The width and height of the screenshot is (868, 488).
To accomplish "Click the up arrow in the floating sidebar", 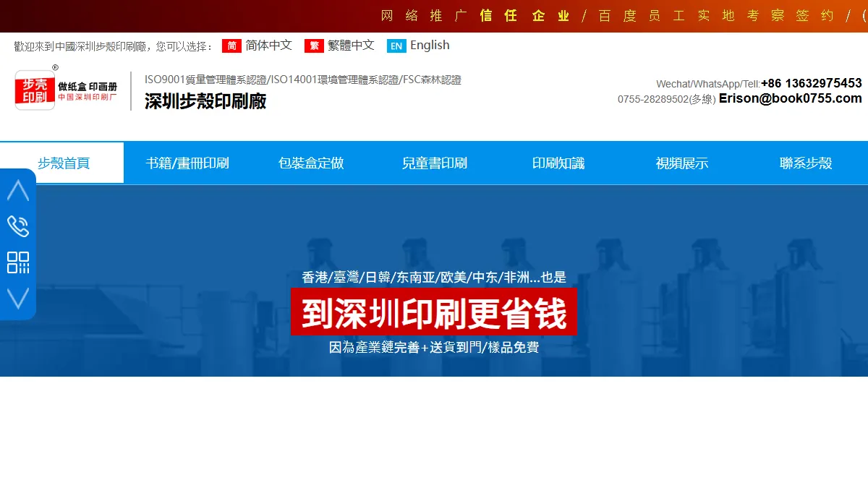I will (18, 190).
